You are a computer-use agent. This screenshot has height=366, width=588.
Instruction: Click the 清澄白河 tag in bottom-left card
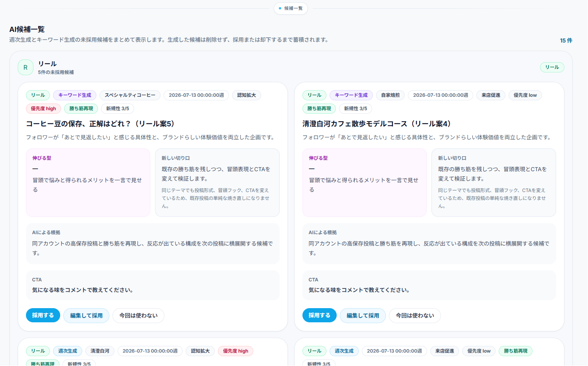click(100, 351)
